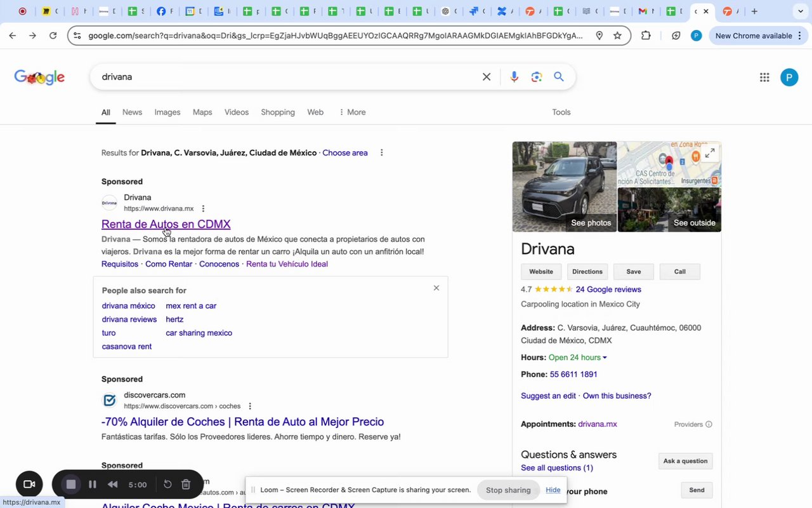Click Suggest an edit

pyautogui.click(x=549, y=396)
